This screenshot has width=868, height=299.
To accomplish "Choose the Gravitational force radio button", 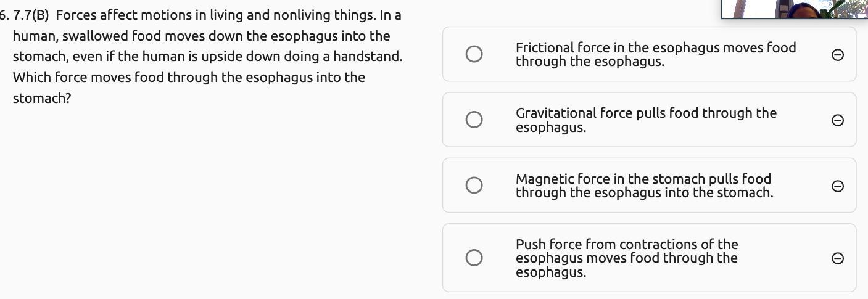I will point(474,120).
